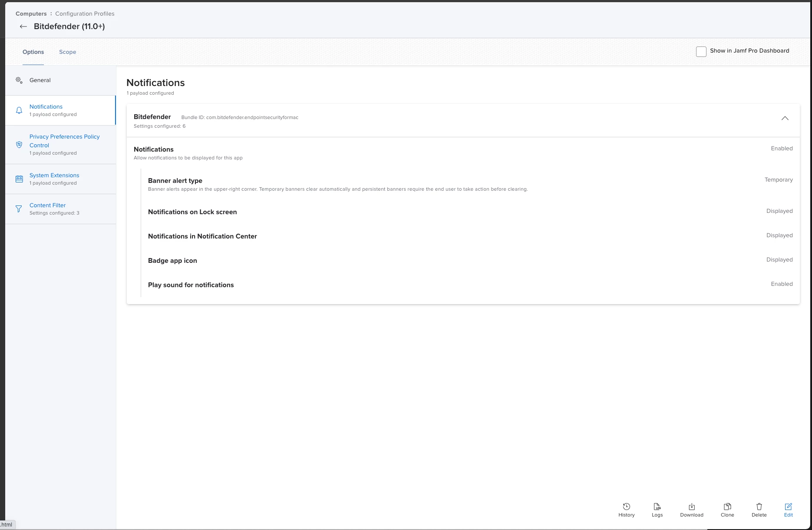
Task: Enable Show in Jamf Pro Dashboard checkbox
Action: (701, 52)
